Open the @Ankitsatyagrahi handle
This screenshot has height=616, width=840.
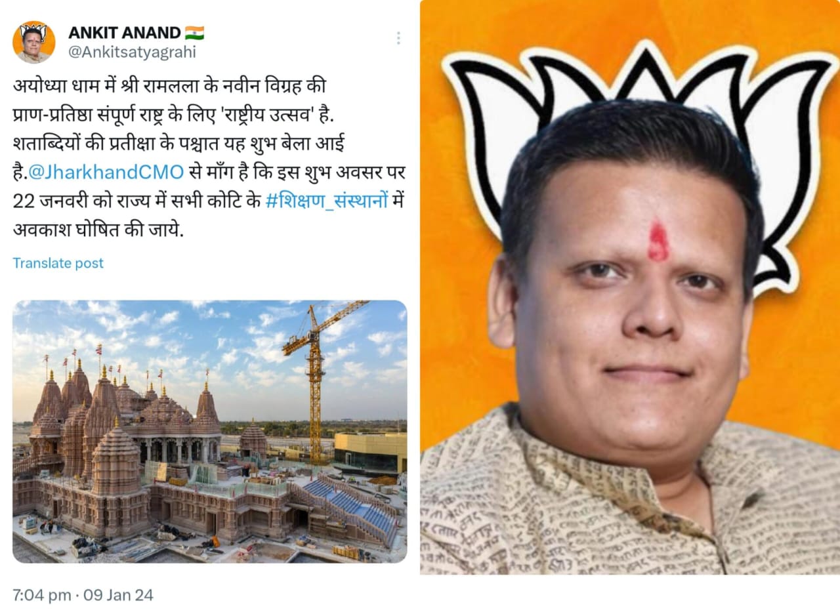[132, 52]
